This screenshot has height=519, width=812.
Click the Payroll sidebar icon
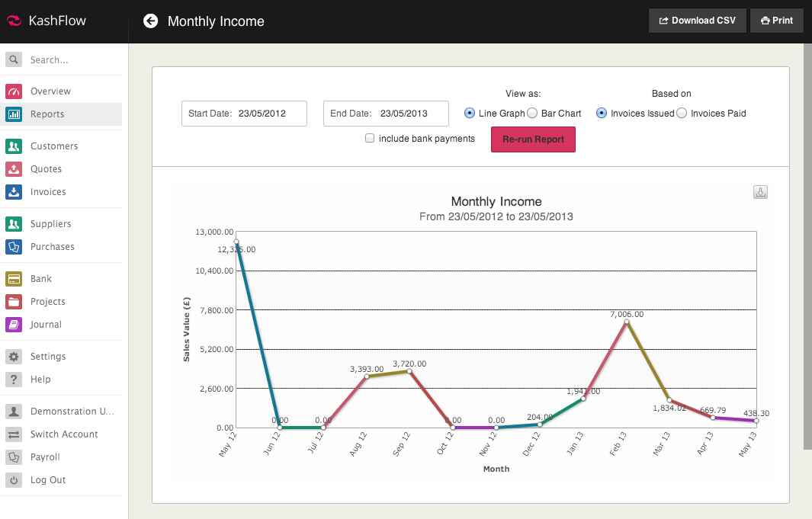tap(14, 457)
